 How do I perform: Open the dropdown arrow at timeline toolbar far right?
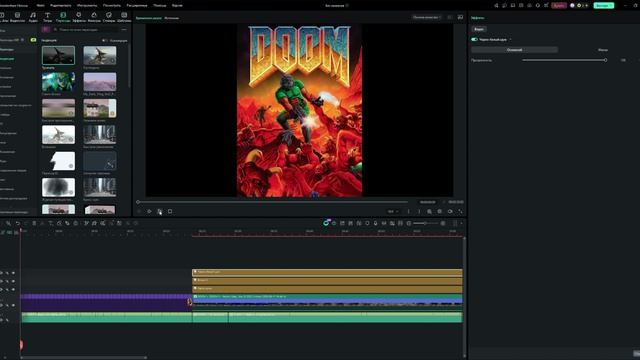pos(462,223)
